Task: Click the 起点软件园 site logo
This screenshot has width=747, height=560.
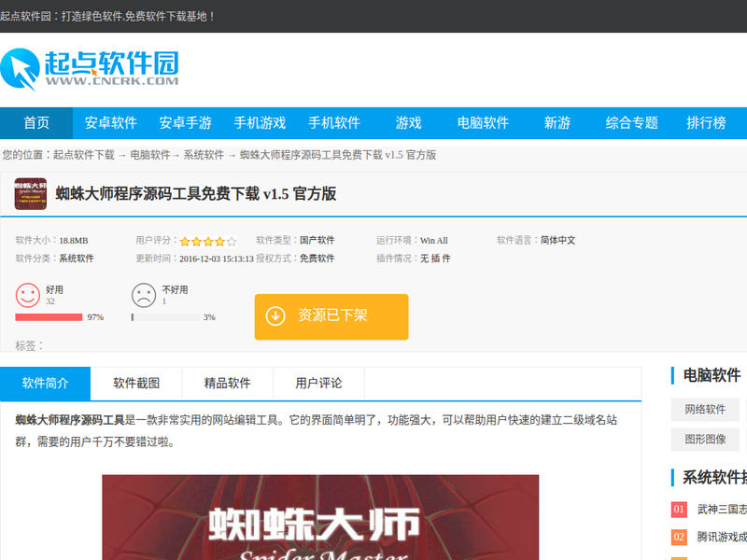Action: pyautogui.click(x=90, y=69)
